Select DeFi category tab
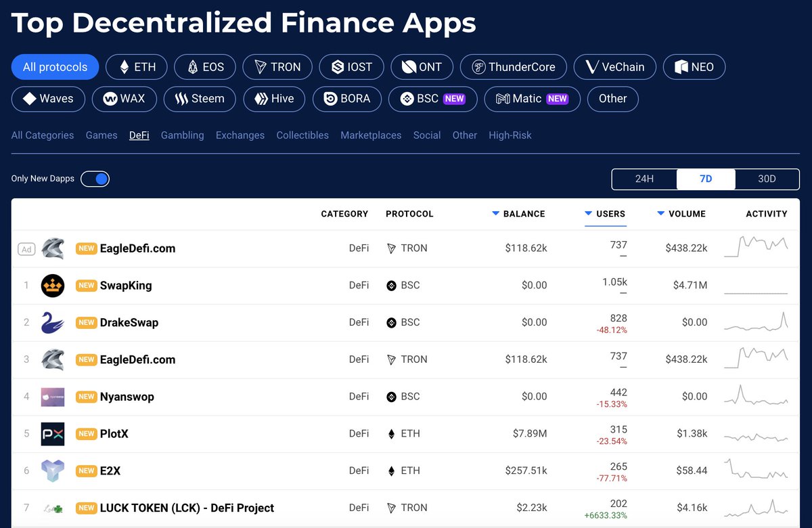This screenshot has height=528, width=812. coord(139,135)
